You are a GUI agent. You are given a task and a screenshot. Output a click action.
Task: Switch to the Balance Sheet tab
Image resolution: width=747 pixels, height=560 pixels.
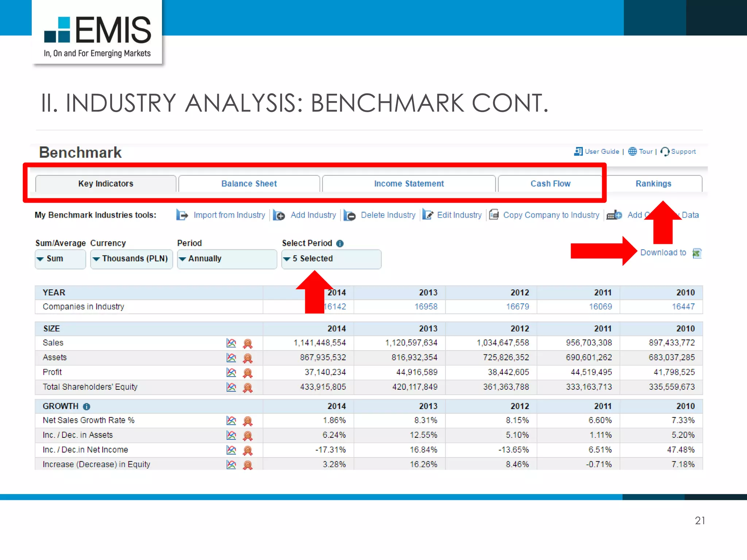(249, 183)
